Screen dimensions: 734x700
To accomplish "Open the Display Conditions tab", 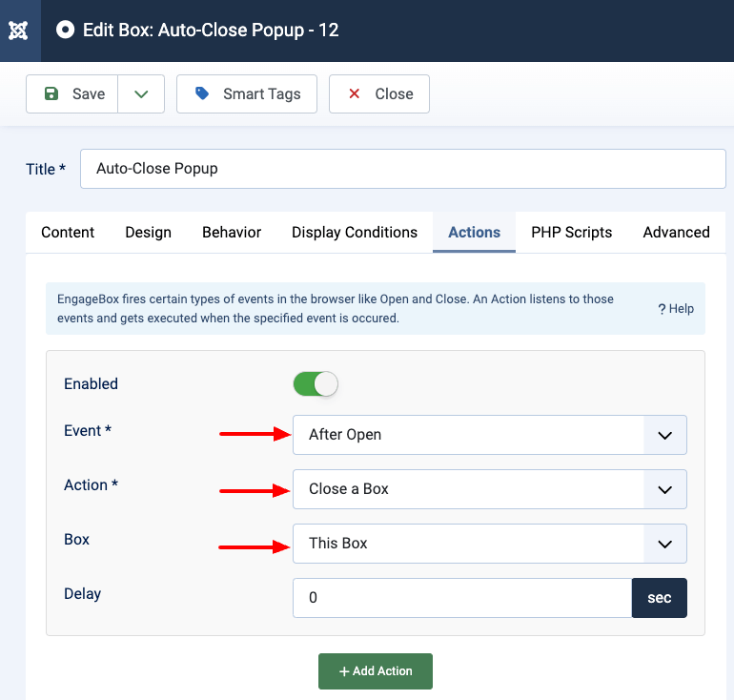I will point(355,233).
